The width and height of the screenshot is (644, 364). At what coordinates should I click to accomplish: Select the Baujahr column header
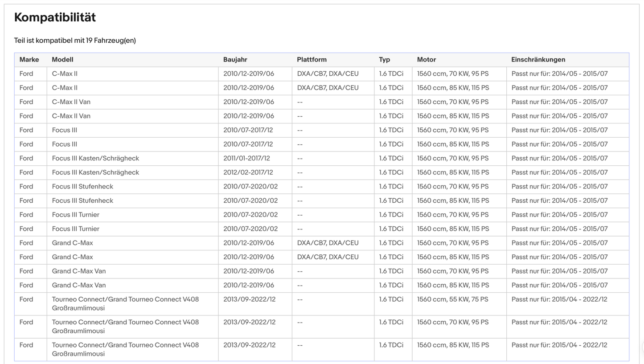coord(235,60)
